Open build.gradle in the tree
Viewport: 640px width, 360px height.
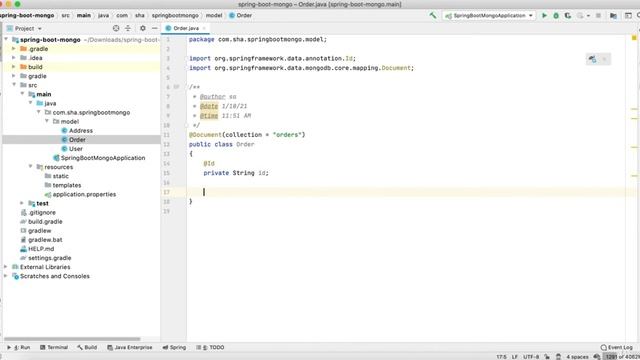pyautogui.click(x=41, y=222)
